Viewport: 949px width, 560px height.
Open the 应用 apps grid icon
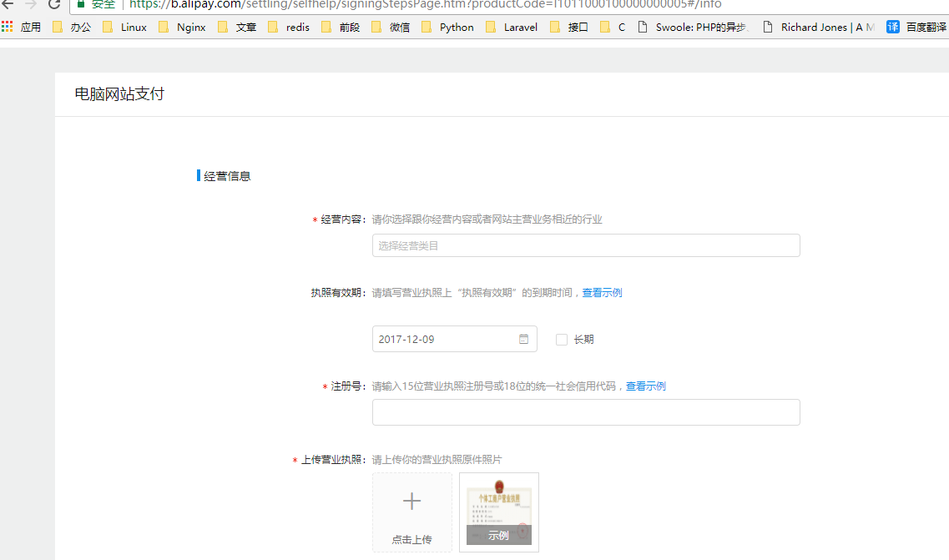(x=8, y=27)
